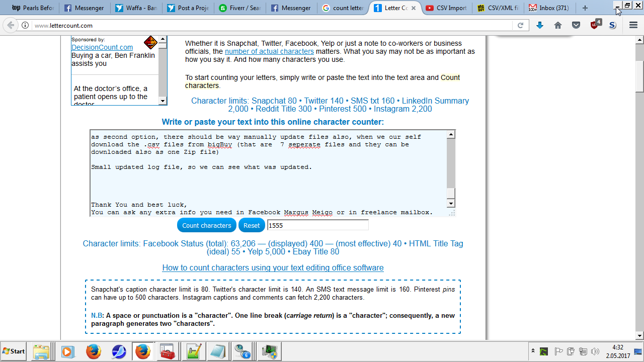The width and height of the screenshot is (644, 362).
Task: Open 'How to count characters' office software link
Action: [273, 267]
